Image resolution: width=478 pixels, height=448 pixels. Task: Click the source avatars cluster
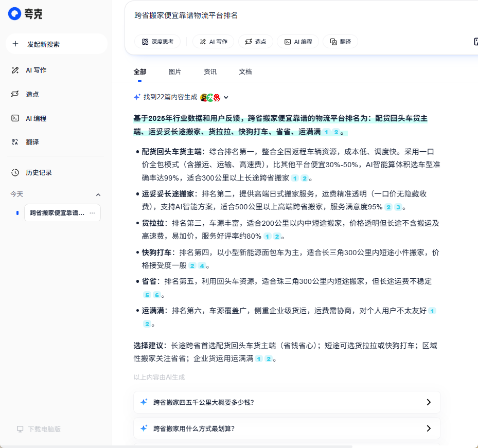click(210, 98)
